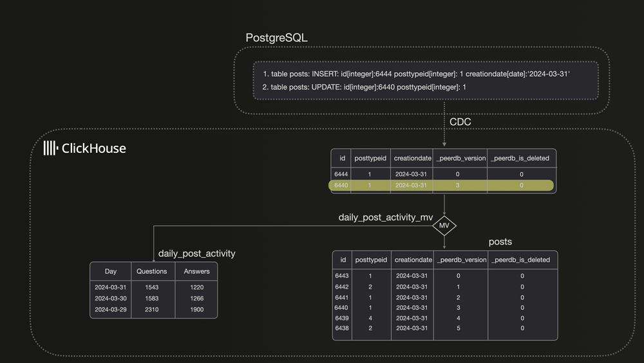Viewport: 644px width, 363px height.
Task: Select row id 6443 in posts table
Action: 444,276
